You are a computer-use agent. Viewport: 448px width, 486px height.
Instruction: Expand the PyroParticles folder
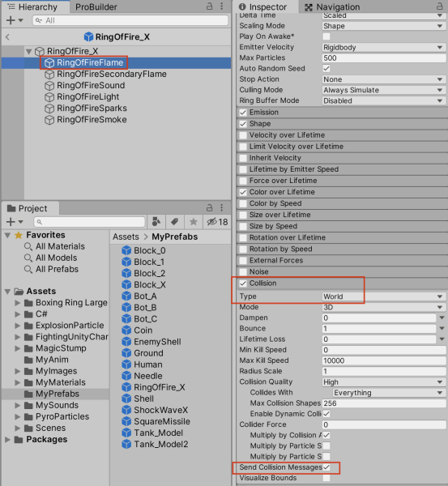click(x=18, y=417)
